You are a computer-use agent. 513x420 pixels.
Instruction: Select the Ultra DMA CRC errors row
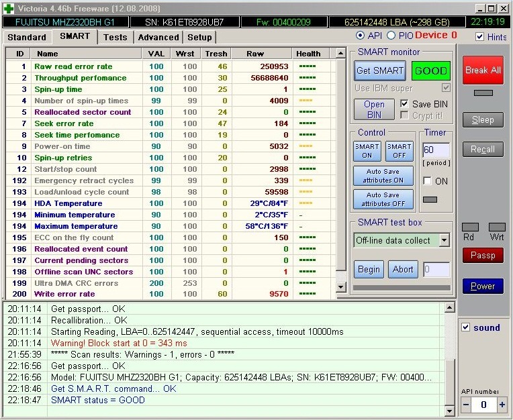(170, 283)
